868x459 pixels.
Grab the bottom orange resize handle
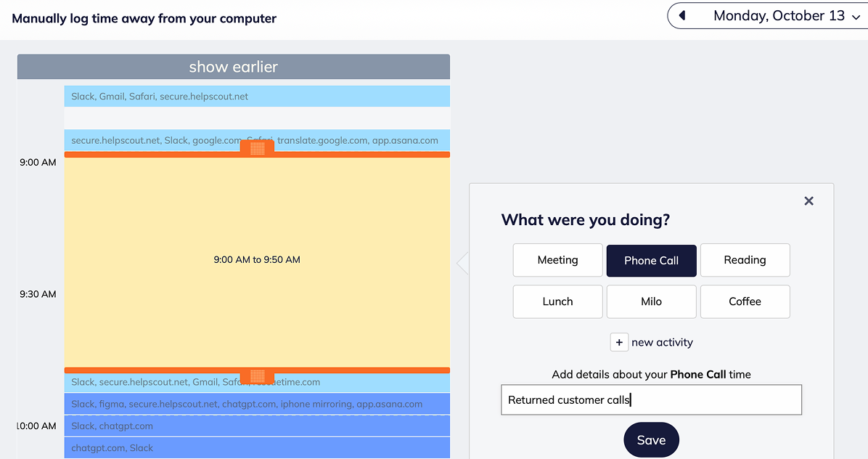pos(257,375)
